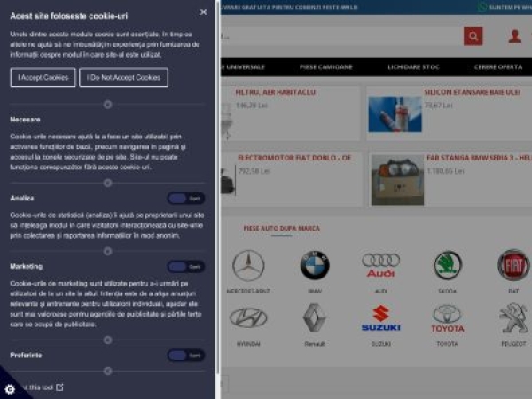Toggle the Marketing cookies switch
The image size is (532, 399).
click(186, 267)
